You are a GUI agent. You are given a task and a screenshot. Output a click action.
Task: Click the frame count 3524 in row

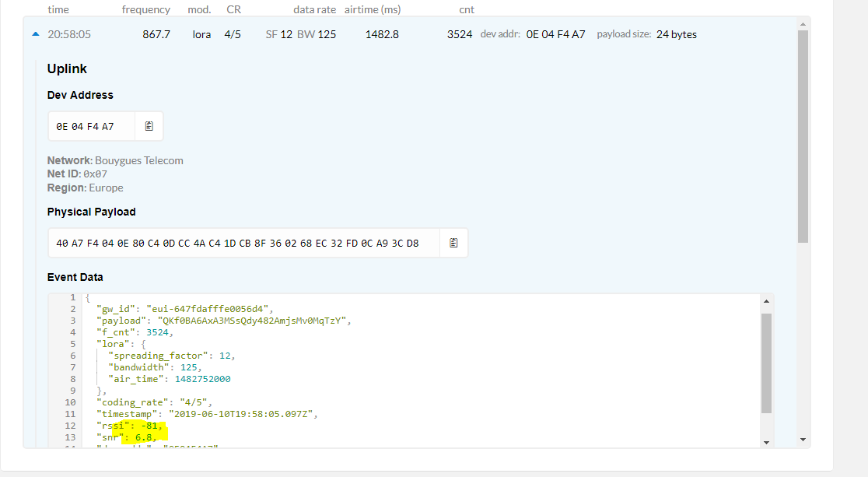(460, 34)
